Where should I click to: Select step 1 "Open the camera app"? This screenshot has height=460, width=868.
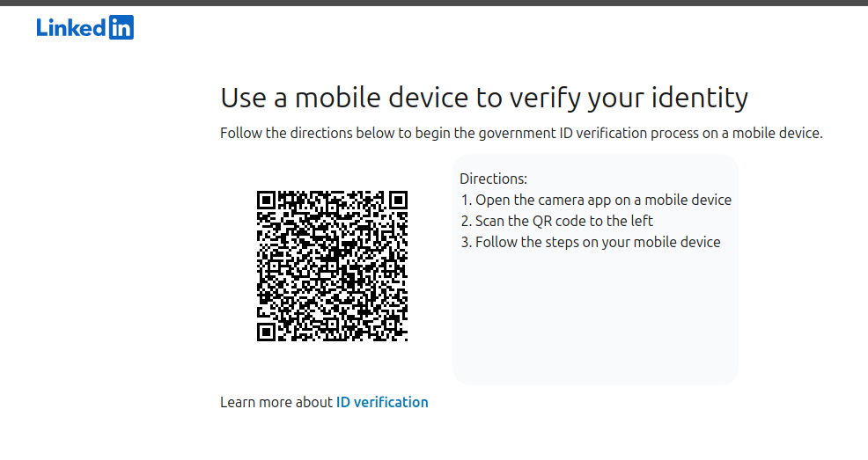pyautogui.click(x=596, y=200)
